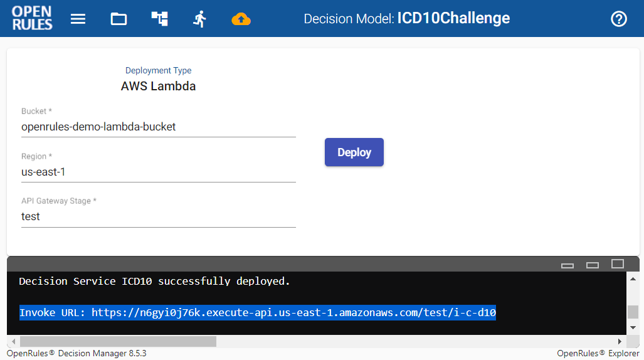The image size is (644, 360).
Task: Shrink console with smallest panel size icon
Action: 567,265
